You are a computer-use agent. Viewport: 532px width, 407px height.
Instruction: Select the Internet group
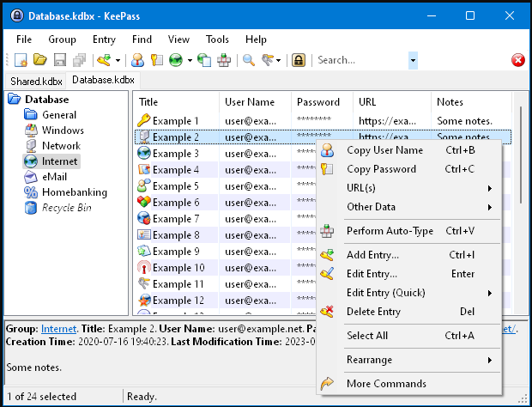59,161
